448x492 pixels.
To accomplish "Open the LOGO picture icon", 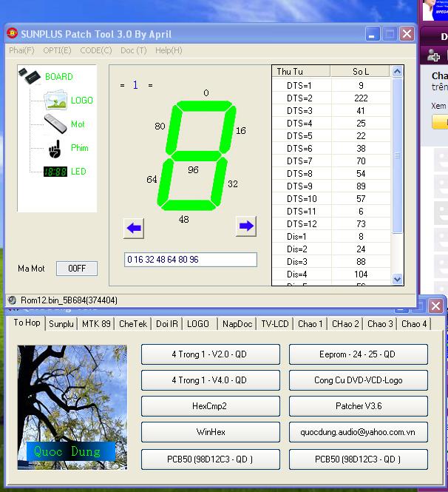I will click(x=55, y=100).
